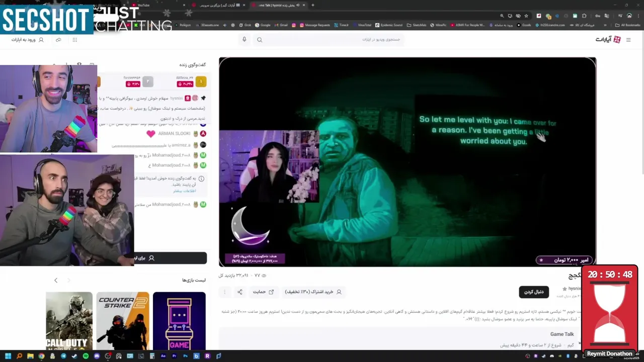Open Steam from the taskbar

click(74, 356)
